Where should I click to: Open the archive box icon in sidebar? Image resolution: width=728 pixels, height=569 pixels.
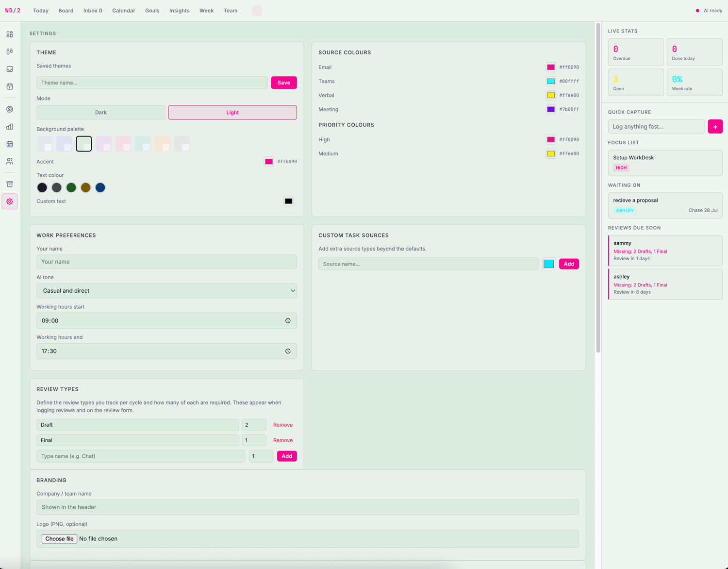[x=10, y=184]
